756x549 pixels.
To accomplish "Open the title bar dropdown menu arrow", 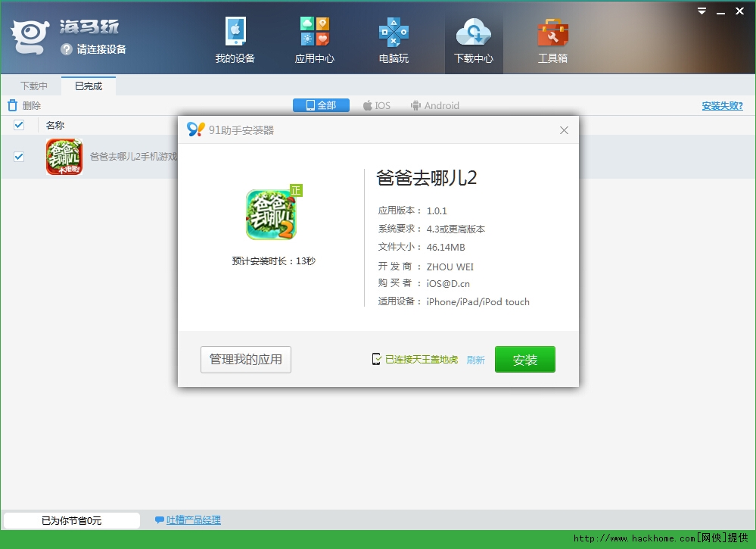I will click(702, 11).
